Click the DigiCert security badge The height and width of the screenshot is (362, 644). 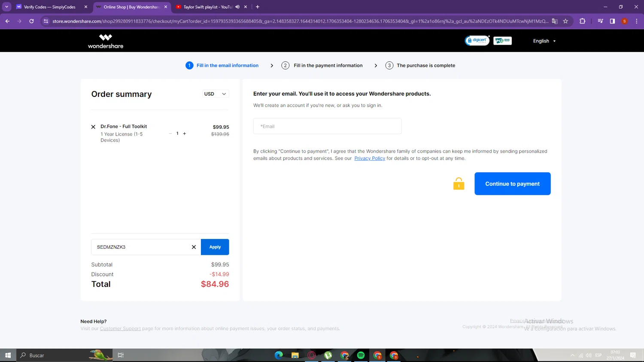[x=477, y=40]
